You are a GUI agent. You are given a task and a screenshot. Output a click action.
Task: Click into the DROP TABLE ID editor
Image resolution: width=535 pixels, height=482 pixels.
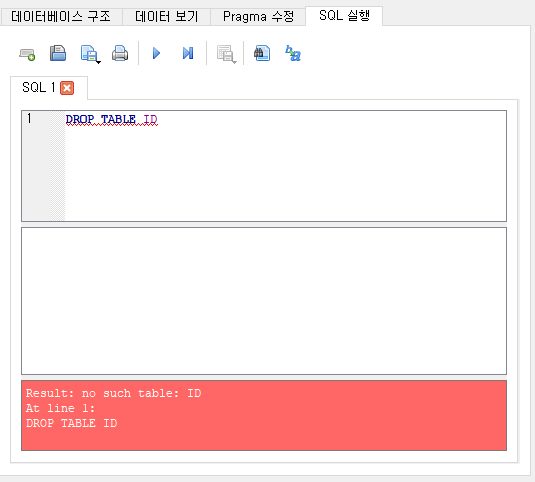[x=285, y=166]
